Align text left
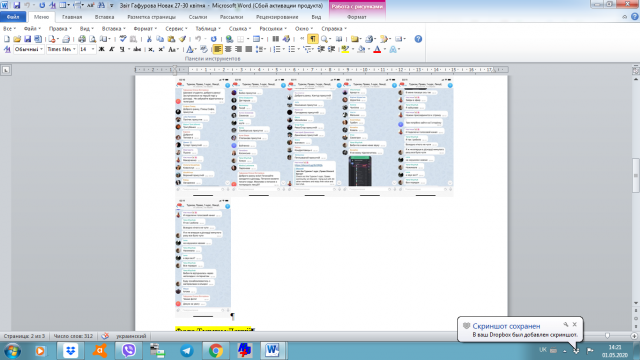The image size is (640, 360). click(218, 49)
